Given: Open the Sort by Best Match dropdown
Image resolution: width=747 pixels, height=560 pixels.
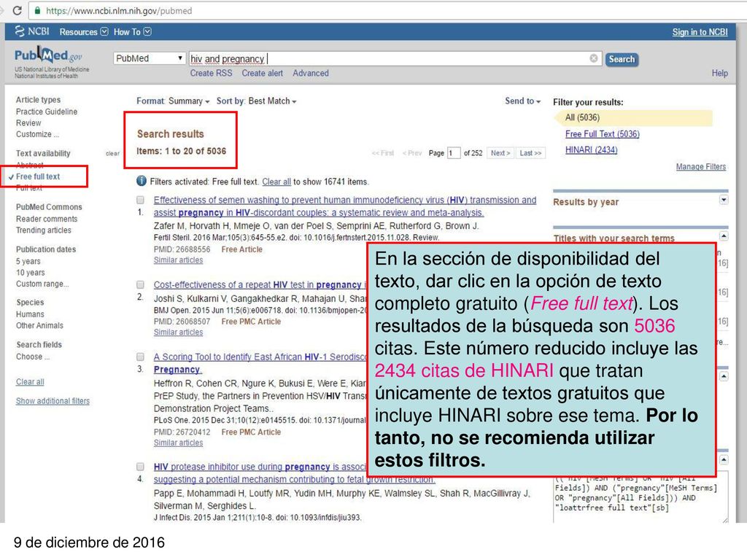Looking at the screenshot, I should point(256,101).
